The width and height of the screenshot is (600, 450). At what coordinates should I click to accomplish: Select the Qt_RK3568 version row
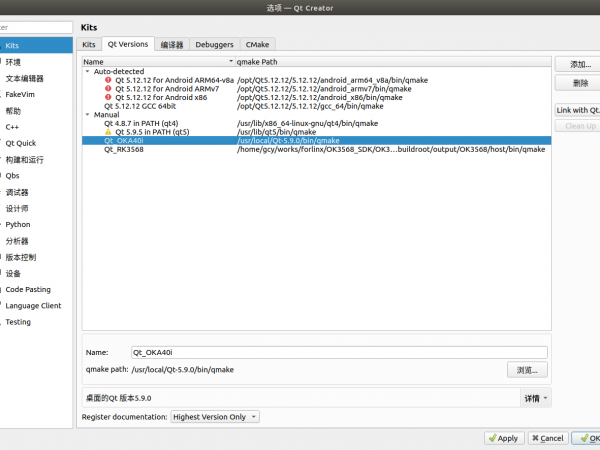pos(123,149)
